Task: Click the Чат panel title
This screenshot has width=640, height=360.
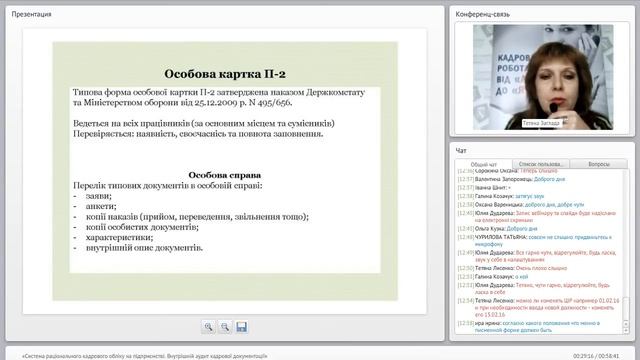Action: (x=461, y=151)
